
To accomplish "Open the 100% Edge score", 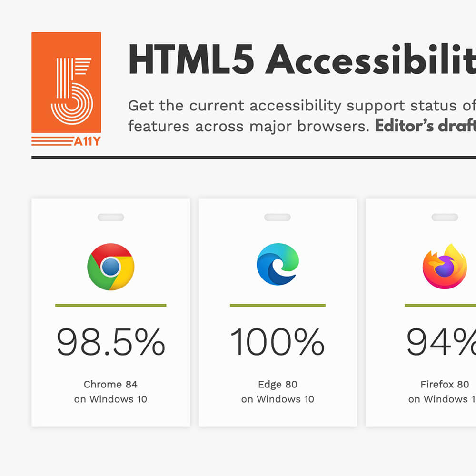I will [x=278, y=342].
